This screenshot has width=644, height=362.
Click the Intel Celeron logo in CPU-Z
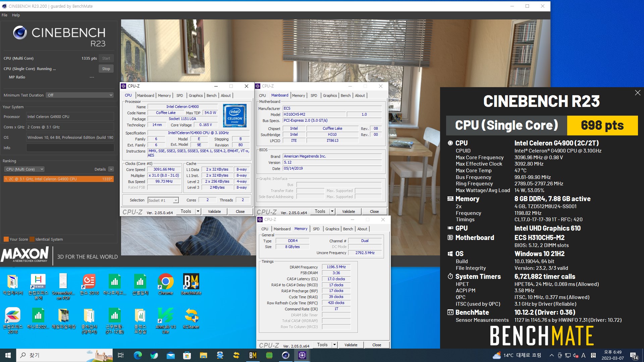(x=235, y=116)
